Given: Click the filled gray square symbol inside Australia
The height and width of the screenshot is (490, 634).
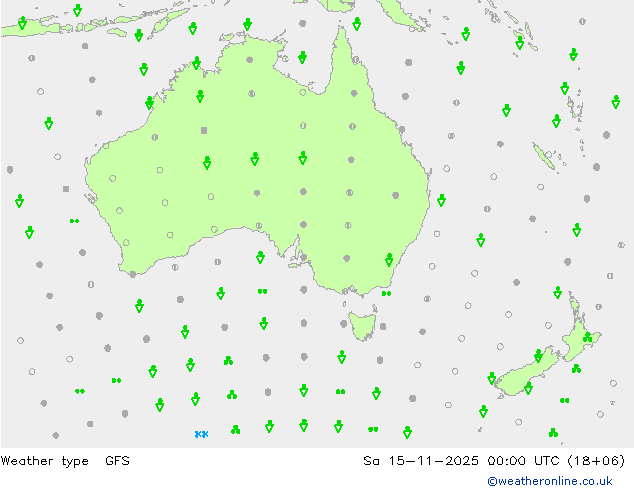Looking at the screenshot, I should [204, 130].
